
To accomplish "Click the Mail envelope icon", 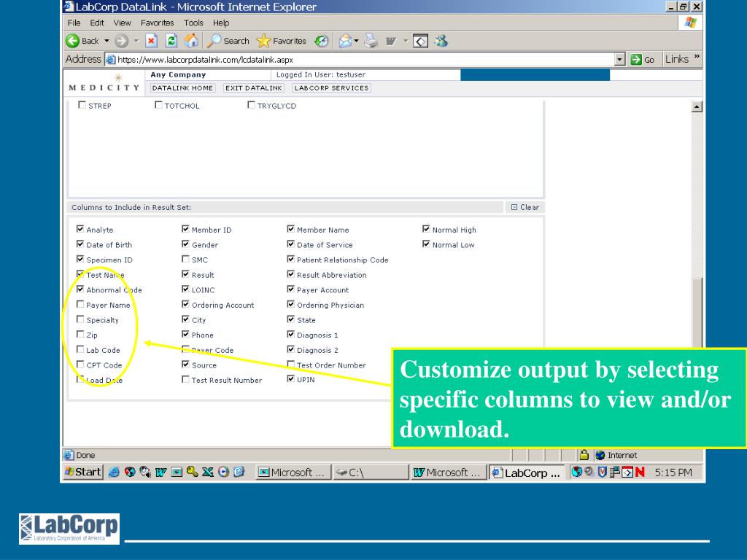I will [x=345, y=41].
